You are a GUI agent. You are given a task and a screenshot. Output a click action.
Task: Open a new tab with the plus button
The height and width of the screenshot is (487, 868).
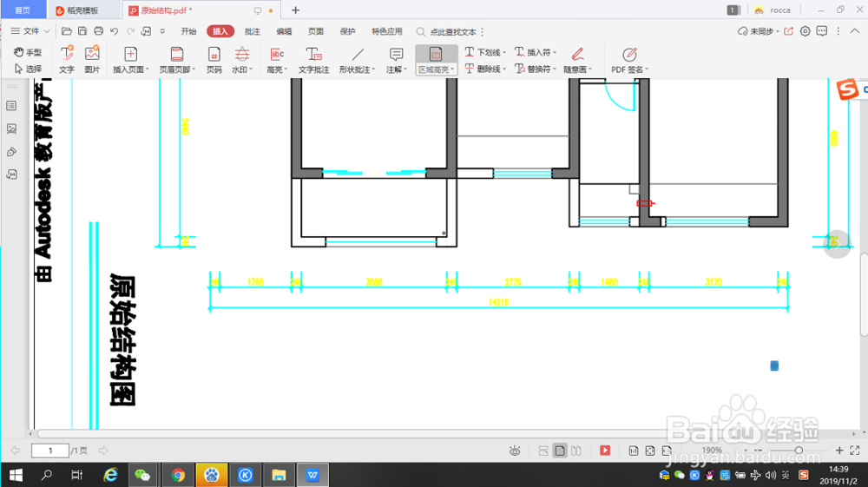pyautogui.click(x=296, y=10)
